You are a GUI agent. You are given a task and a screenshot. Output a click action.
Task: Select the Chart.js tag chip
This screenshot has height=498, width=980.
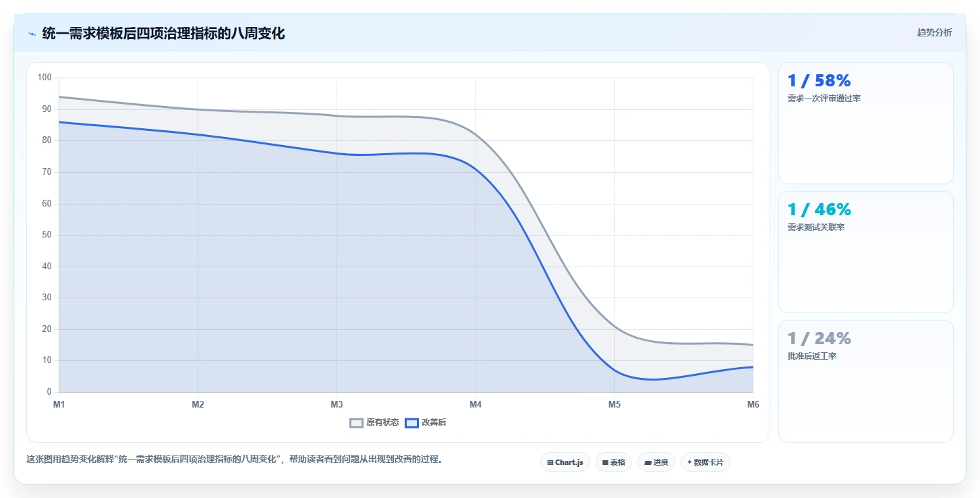565,462
